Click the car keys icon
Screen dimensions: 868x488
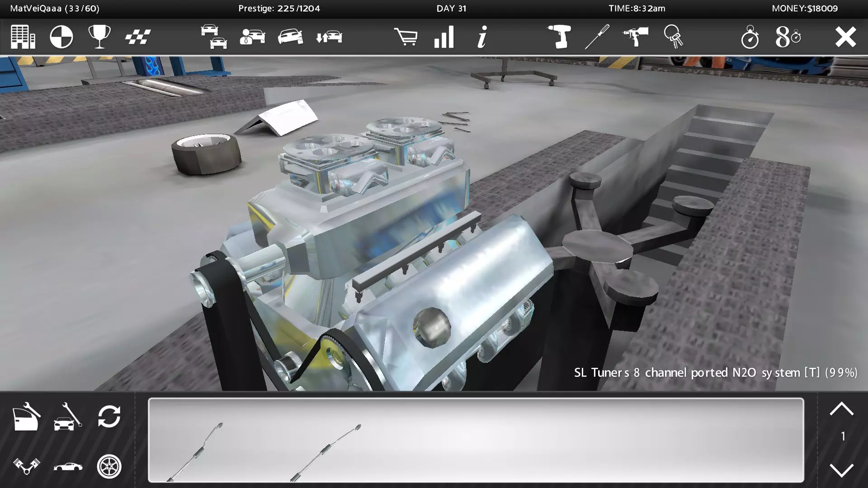click(x=674, y=37)
